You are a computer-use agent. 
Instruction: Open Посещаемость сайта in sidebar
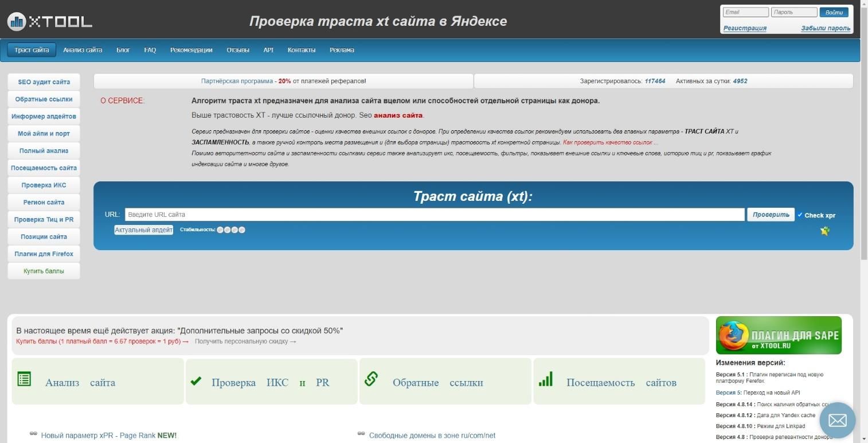(x=44, y=168)
